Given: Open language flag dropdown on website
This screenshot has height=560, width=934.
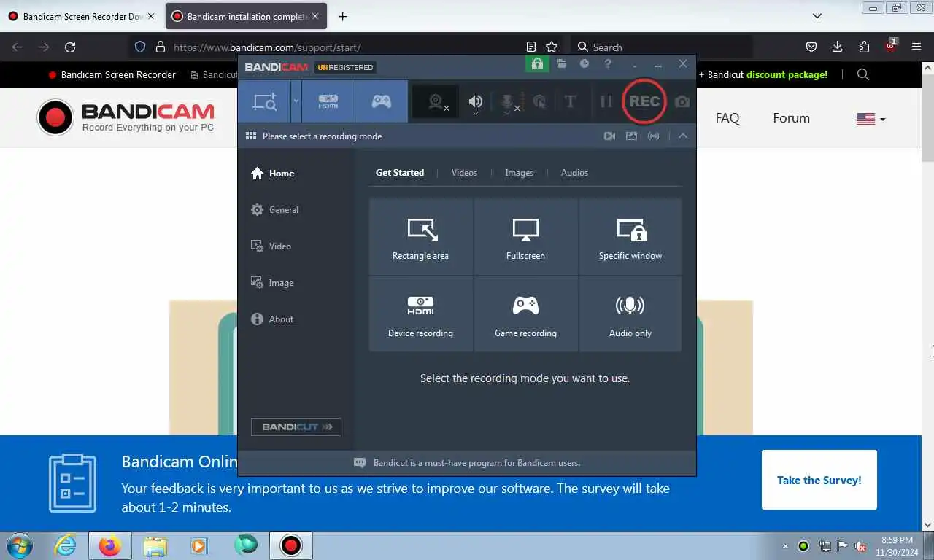Looking at the screenshot, I should pos(871,119).
